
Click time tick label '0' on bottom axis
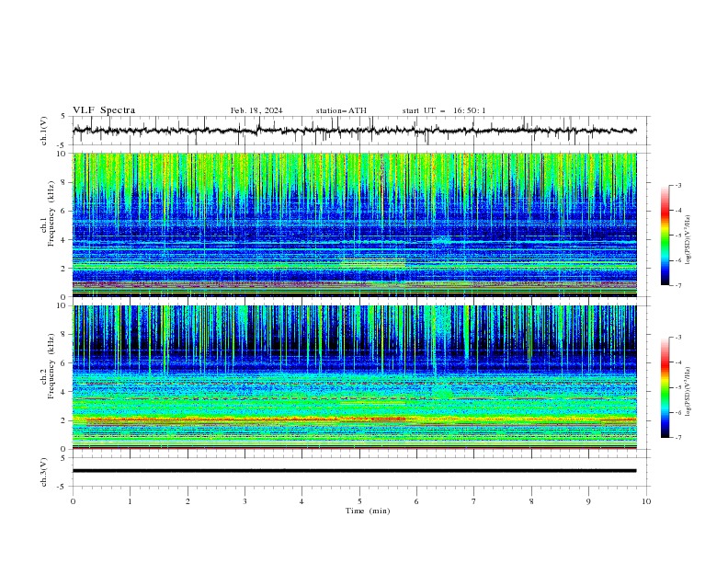(x=73, y=501)
